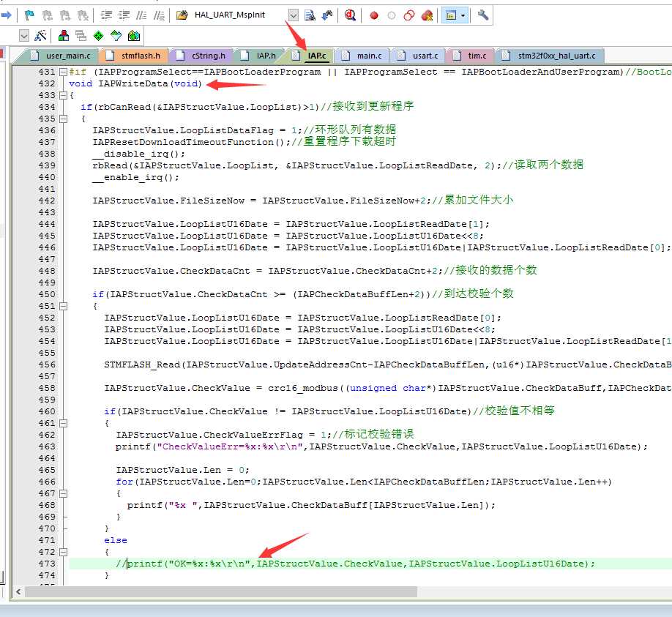This screenshot has height=617, width=672.
Task: Indent the selected lines
Action: 106,15
